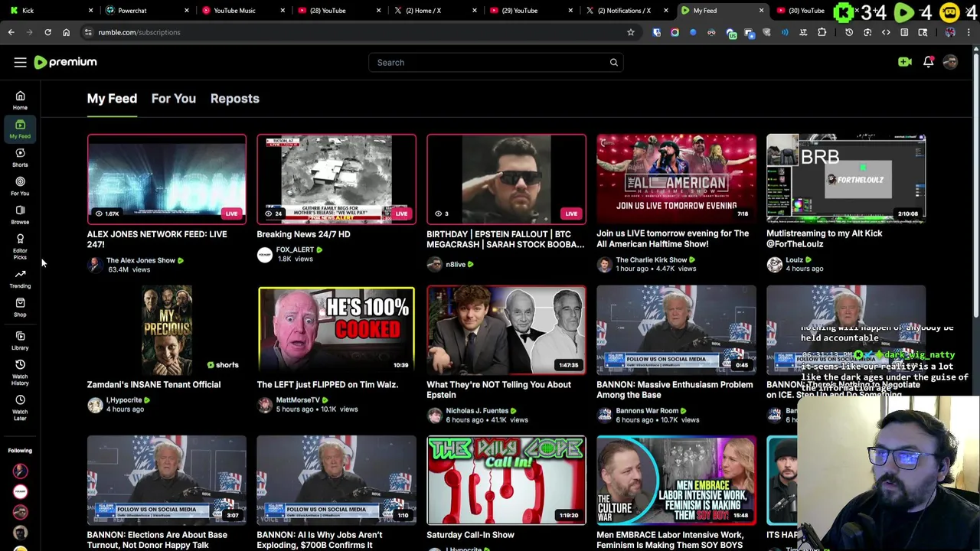Click the green upload video icon
The height and width of the screenshot is (551, 980).
coord(905,62)
